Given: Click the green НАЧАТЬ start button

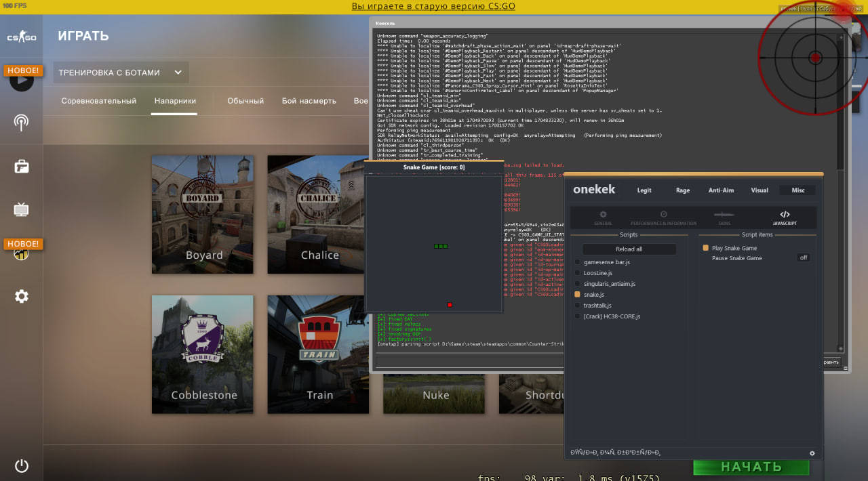Looking at the screenshot, I should (x=751, y=467).
